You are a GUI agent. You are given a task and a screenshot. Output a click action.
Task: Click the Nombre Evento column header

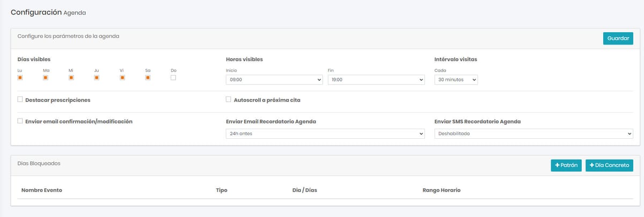42,190
